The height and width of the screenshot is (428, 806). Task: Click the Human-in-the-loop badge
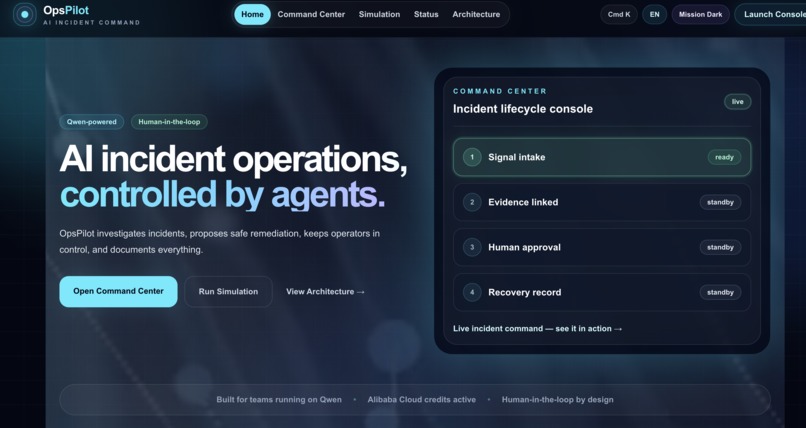point(169,122)
